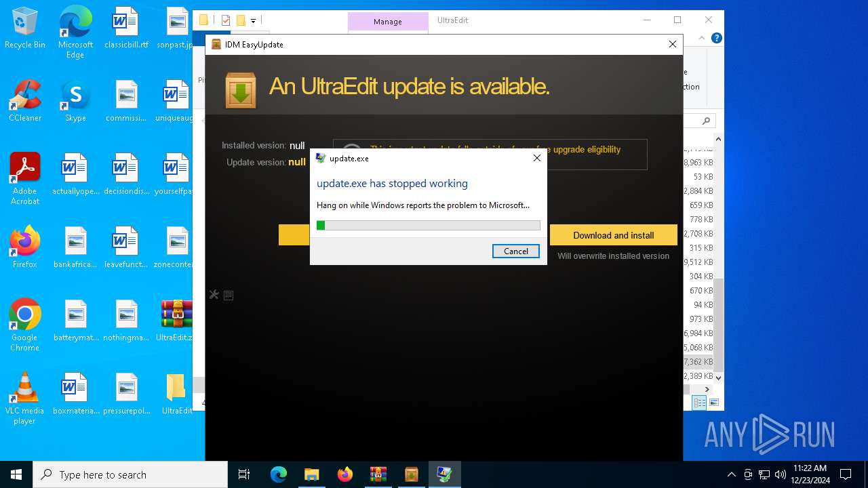Open Firefox desktop shortcut
Screen dimensions: 868x488
click(x=25, y=248)
